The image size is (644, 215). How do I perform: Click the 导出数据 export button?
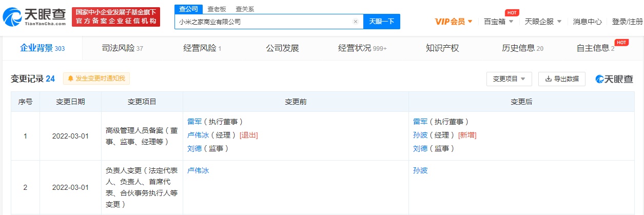561,79
